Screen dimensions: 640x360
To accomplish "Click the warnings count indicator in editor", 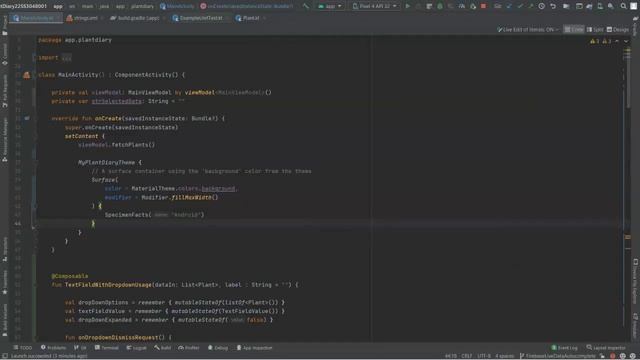I will click(600, 41).
